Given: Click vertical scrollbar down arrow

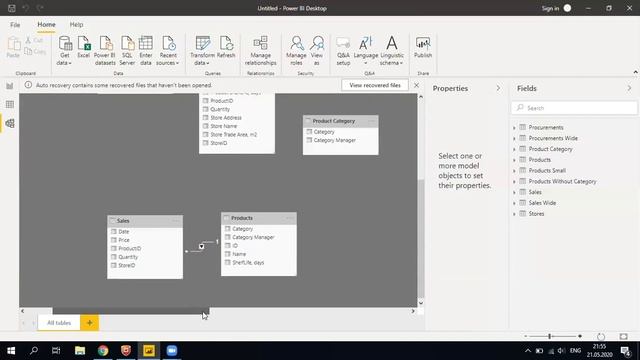Looking at the screenshot, I should coord(421,303).
